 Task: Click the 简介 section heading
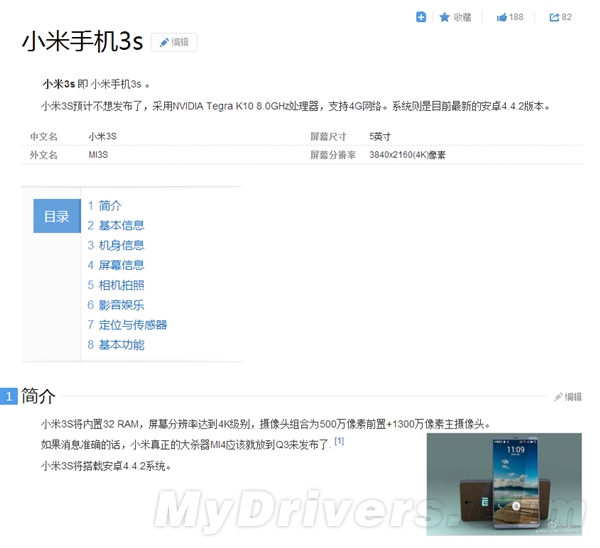(x=38, y=396)
